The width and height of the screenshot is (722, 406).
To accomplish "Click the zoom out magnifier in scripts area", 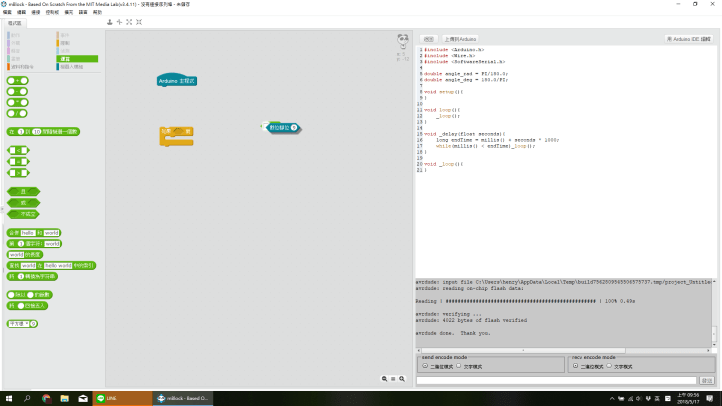I will coord(385,379).
